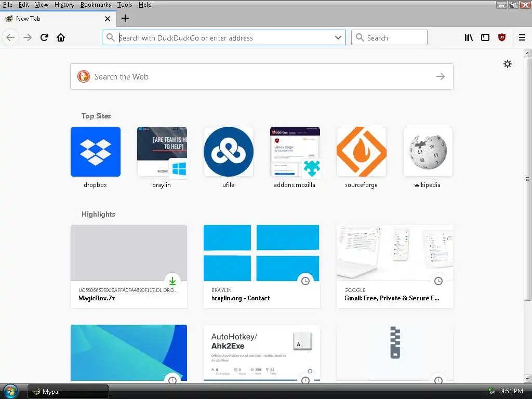Click the system tray network icon
Screen dimensions: 532x399
pyautogui.click(x=491, y=391)
